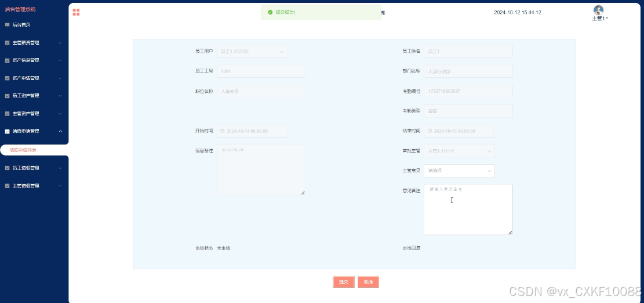The height and width of the screenshot is (303, 644).
Task: Click the 职位名称 field showing 人事专员
Action: (x=261, y=91)
